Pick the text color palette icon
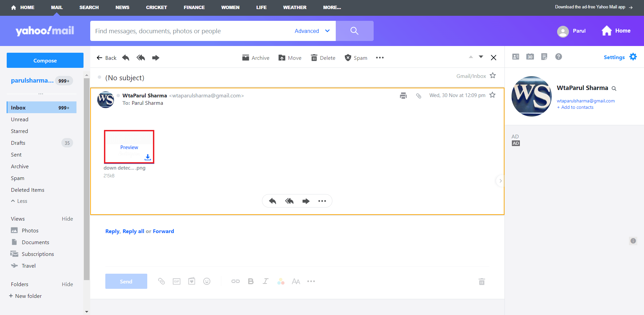 (x=281, y=281)
